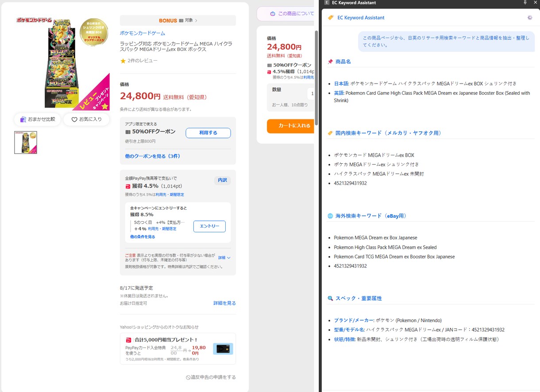Screen dimensions: 540x392
Task: Click the ブランド/メーカー spec line
Action: pos(388,320)
